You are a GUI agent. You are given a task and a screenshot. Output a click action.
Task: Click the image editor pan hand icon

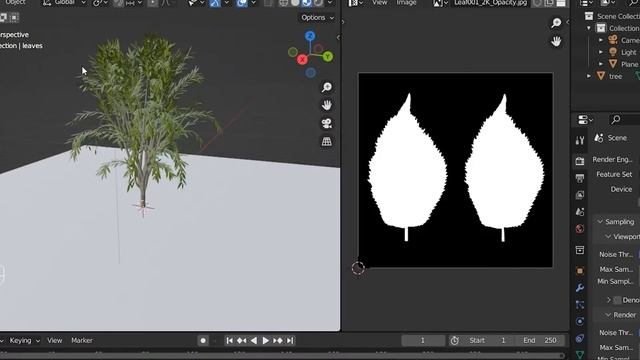(x=556, y=41)
